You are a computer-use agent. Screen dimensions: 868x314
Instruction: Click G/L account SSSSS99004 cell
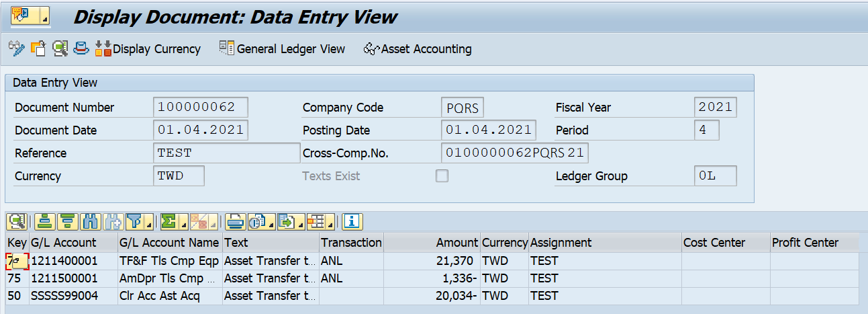(73, 296)
